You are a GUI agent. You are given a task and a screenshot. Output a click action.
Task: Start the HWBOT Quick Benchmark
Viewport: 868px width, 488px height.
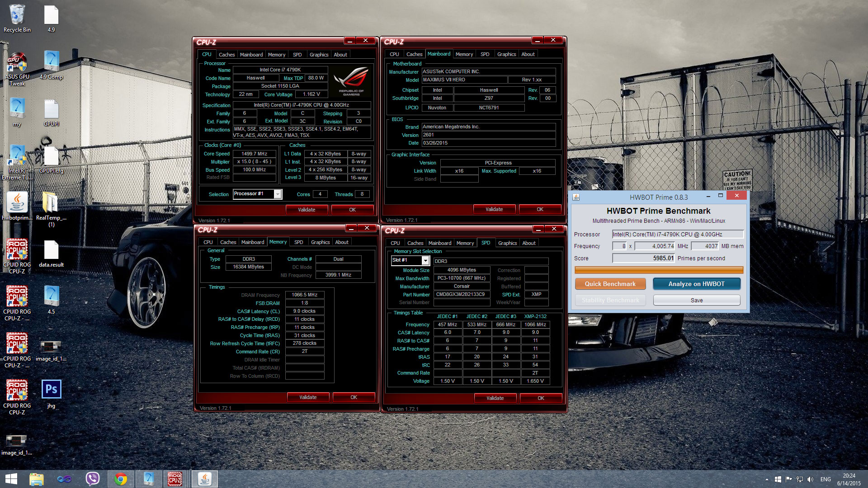tap(610, 284)
